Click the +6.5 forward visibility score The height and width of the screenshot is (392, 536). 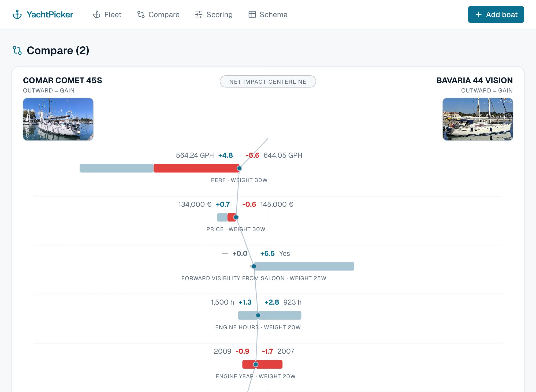coord(267,253)
